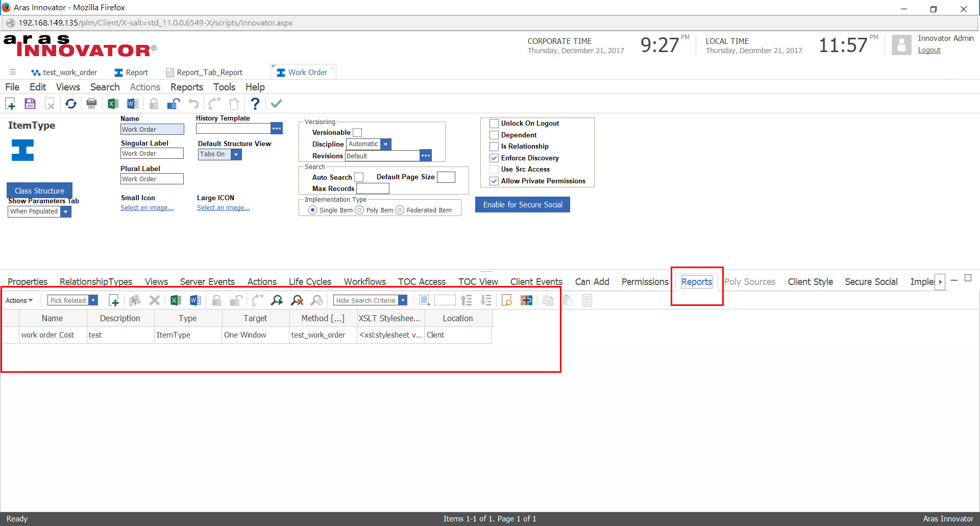Run search with magnifier arrow icon

coord(277,300)
